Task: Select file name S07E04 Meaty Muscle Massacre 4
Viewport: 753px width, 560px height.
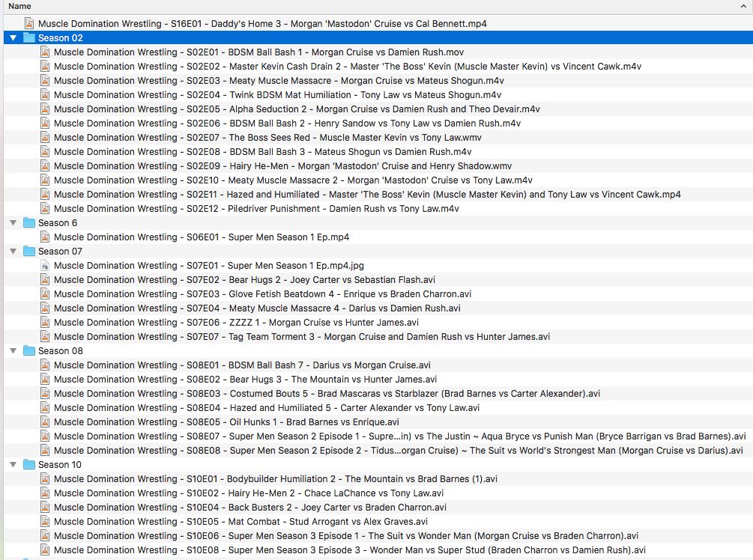Action: 257,308
